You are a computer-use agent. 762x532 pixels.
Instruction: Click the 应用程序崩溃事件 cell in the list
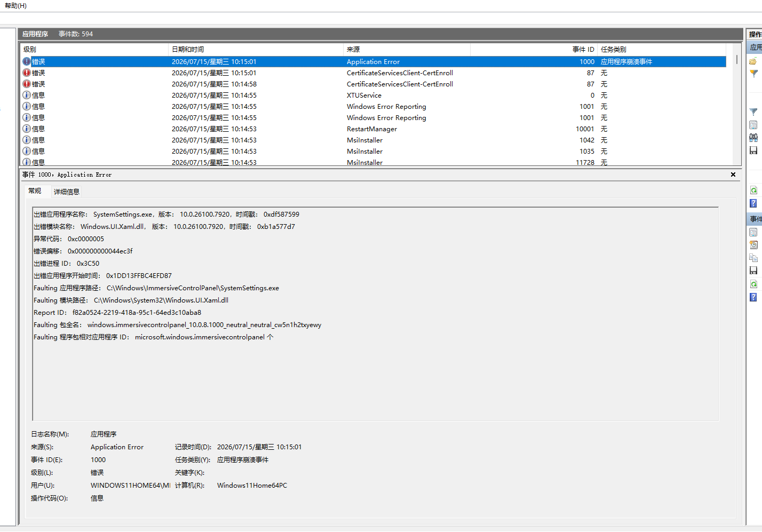click(626, 61)
